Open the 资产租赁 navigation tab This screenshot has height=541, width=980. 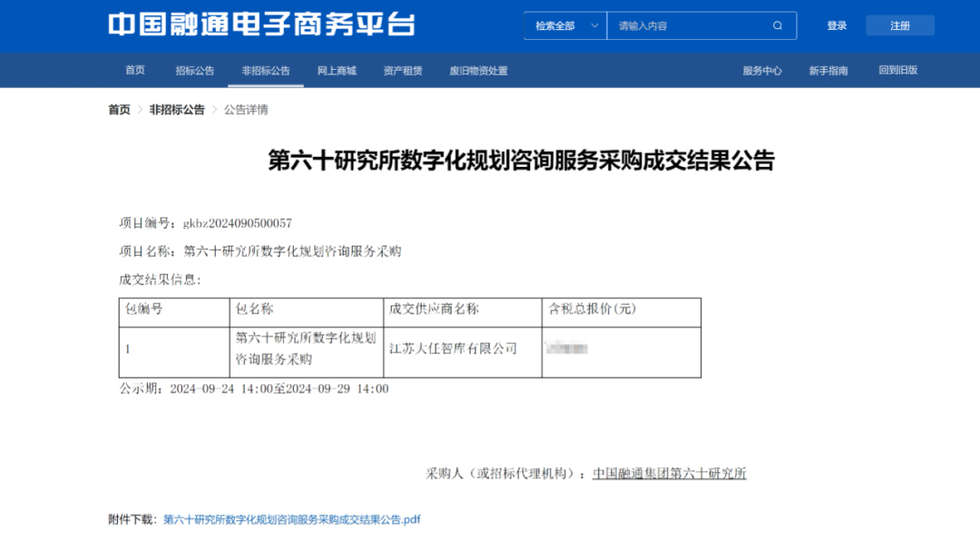[x=403, y=71]
